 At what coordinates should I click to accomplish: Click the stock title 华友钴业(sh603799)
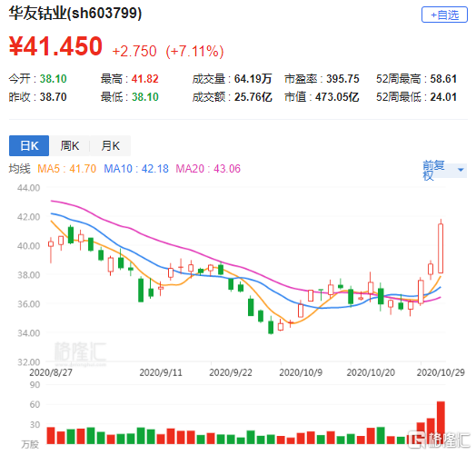point(75,14)
